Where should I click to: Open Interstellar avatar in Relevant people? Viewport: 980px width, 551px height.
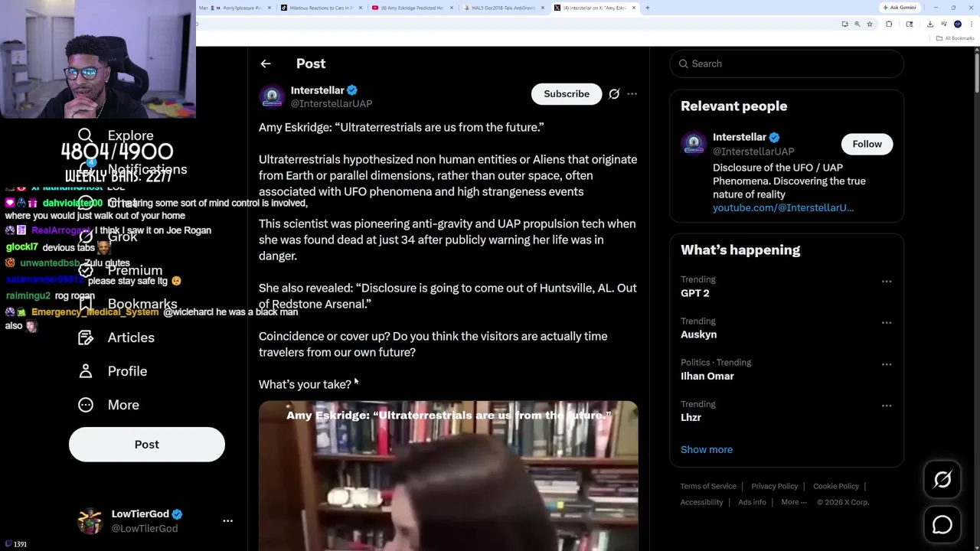pos(694,144)
